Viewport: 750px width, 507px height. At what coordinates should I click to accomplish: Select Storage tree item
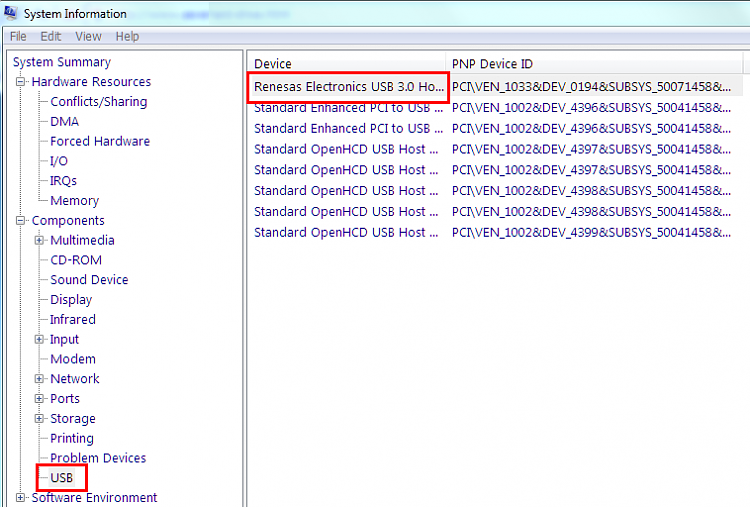click(x=73, y=419)
